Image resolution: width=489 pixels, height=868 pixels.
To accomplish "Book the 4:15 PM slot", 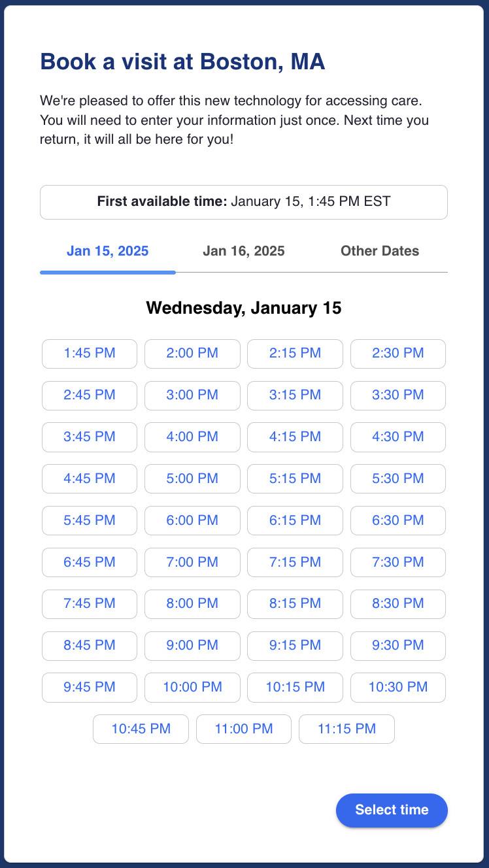I will [x=295, y=437].
